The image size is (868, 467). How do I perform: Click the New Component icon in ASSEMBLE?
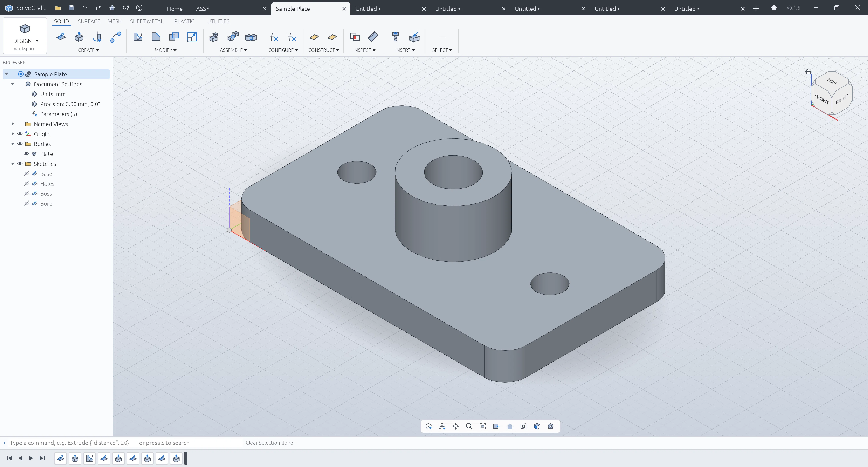(x=214, y=37)
